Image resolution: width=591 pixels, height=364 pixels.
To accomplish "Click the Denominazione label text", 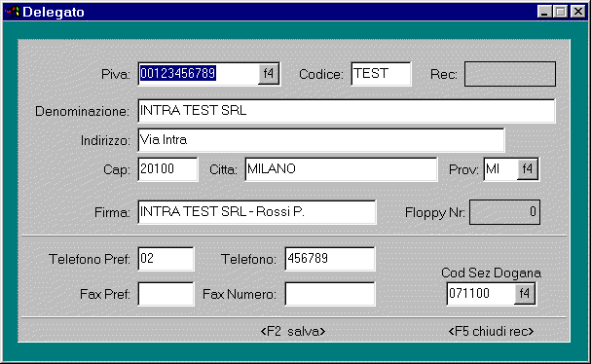I will (82, 112).
